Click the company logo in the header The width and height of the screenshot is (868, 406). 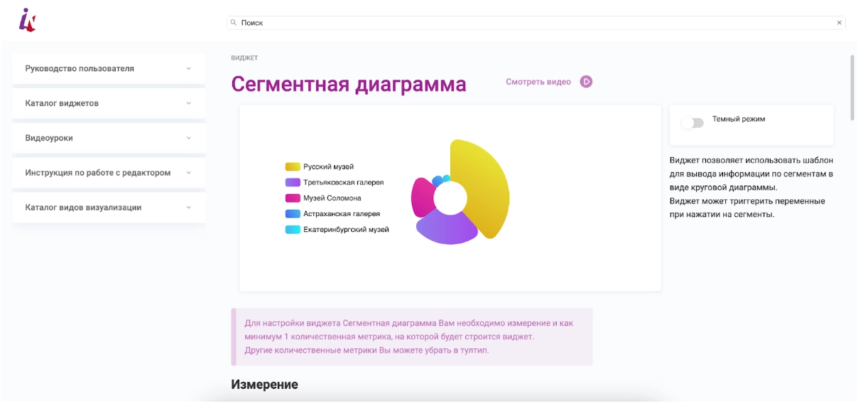27,20
